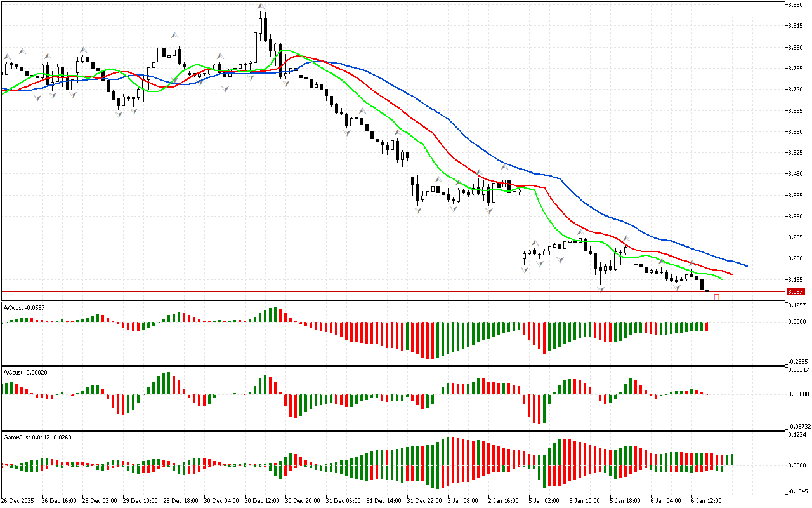
Task: Select the ACcust indicator label
Action: [23, 372]
